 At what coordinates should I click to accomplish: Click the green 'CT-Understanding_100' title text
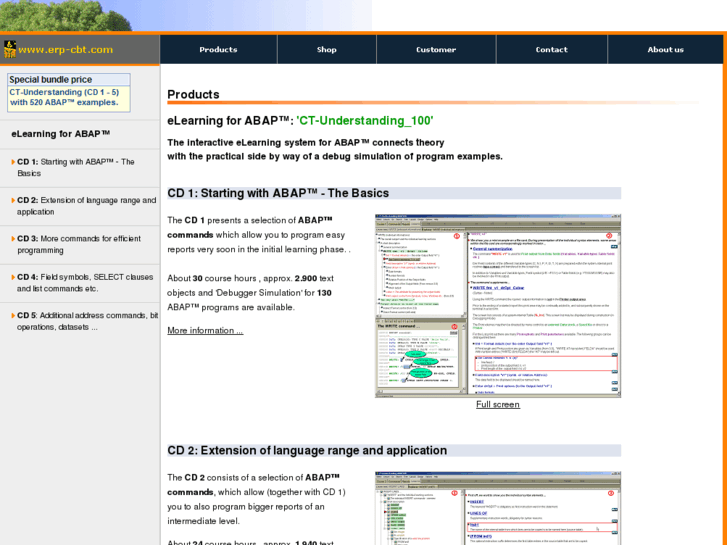tap(365, 121)
